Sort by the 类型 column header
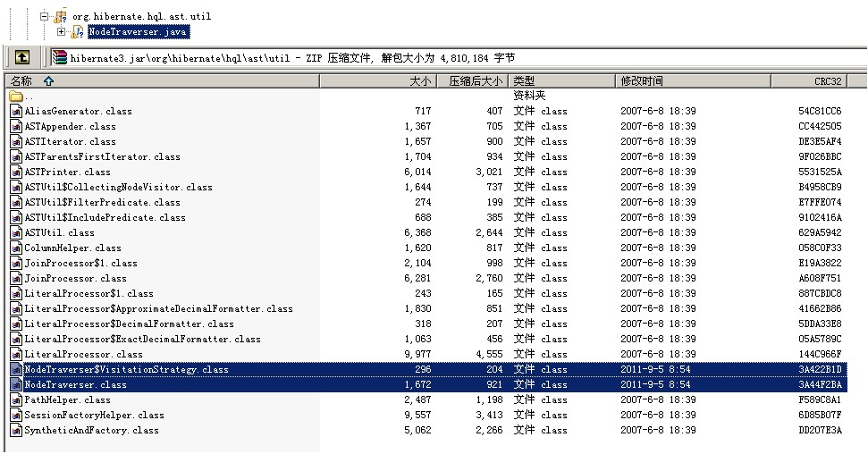Image resolution: width=868 pixels, height=454 pixels. click(x=560, y=80)
